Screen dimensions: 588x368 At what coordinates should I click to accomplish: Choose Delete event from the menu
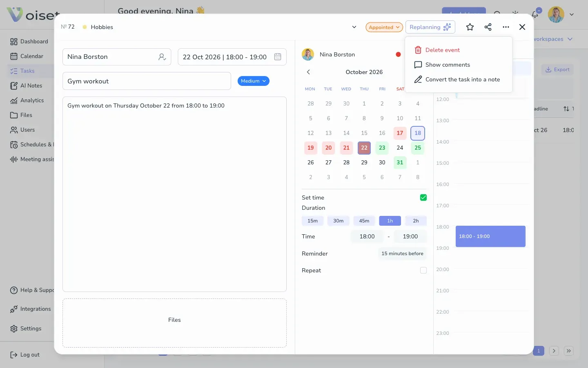click(459, 50)
